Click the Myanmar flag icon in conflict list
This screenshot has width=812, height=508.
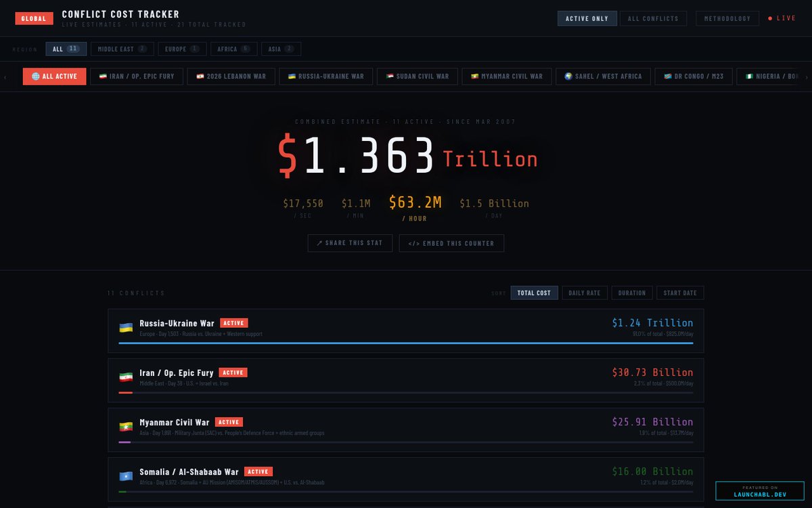click(x=126, y=427)
